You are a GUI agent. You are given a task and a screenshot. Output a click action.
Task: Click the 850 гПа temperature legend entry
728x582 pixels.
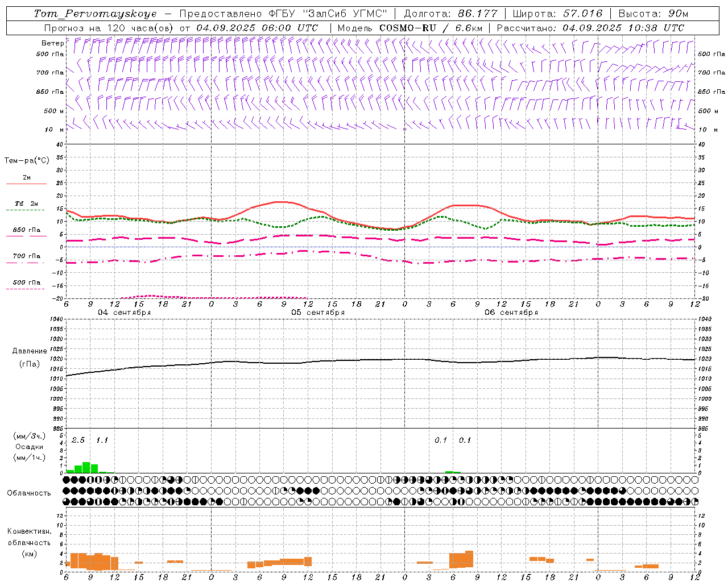pyautogui.click(x=26, y=230)
